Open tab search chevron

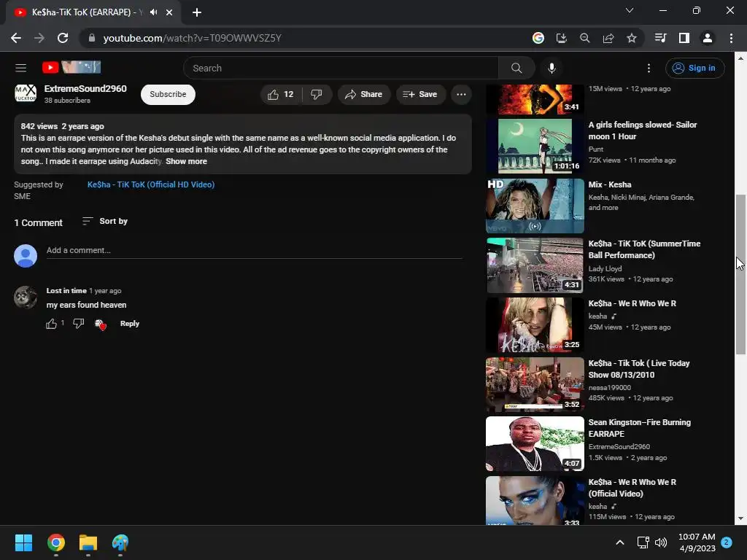pyautogui.click(x=629, y=10)
